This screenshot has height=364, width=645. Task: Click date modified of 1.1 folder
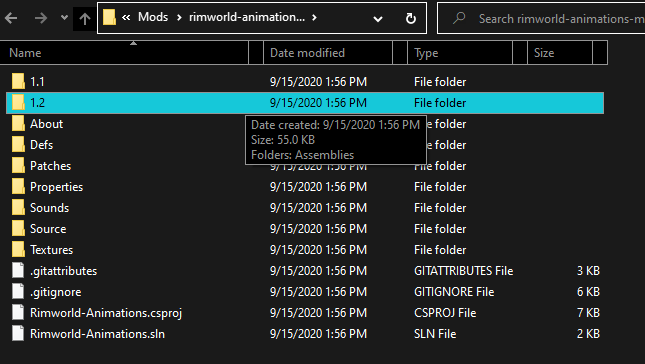tap(318, 82)
